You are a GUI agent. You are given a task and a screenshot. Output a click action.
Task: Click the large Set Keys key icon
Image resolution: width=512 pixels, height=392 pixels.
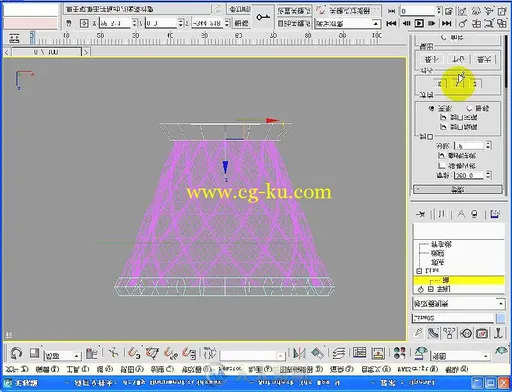click(x=263, y=17)
